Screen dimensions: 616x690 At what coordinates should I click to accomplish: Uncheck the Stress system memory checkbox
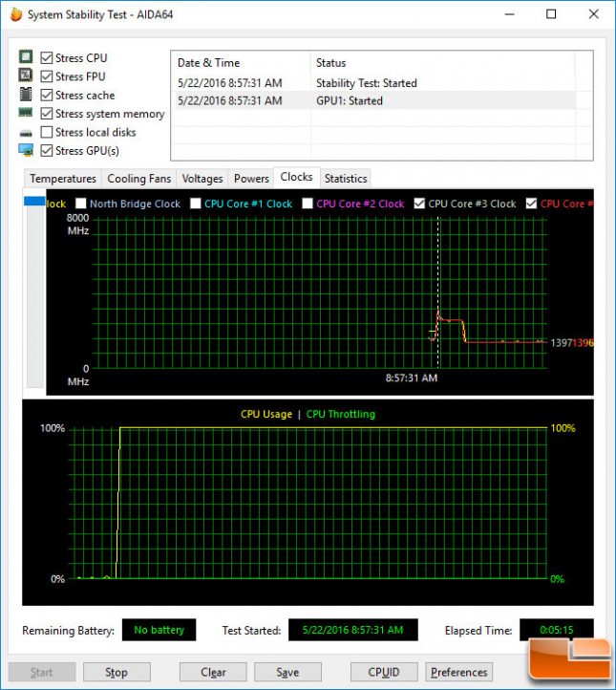46,114
